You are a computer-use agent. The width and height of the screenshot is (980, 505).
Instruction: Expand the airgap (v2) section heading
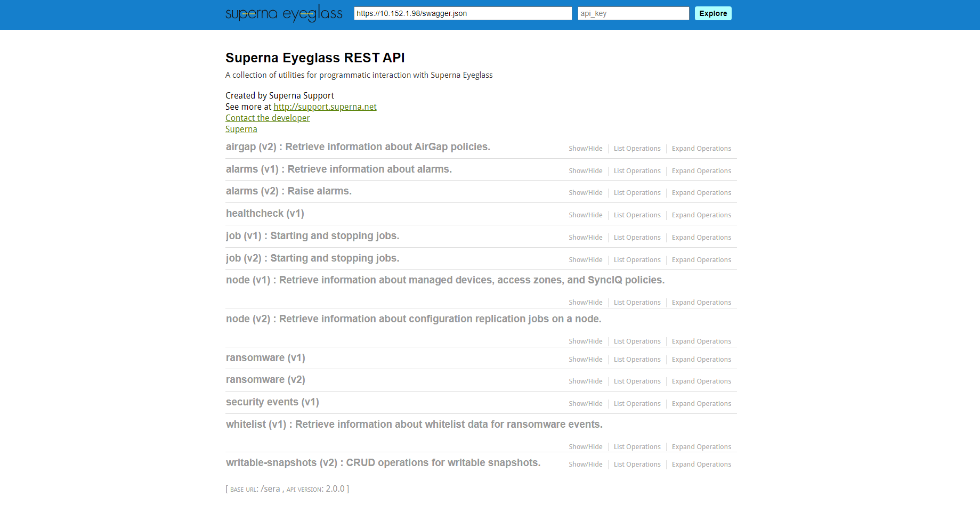(x=358, y=147)
